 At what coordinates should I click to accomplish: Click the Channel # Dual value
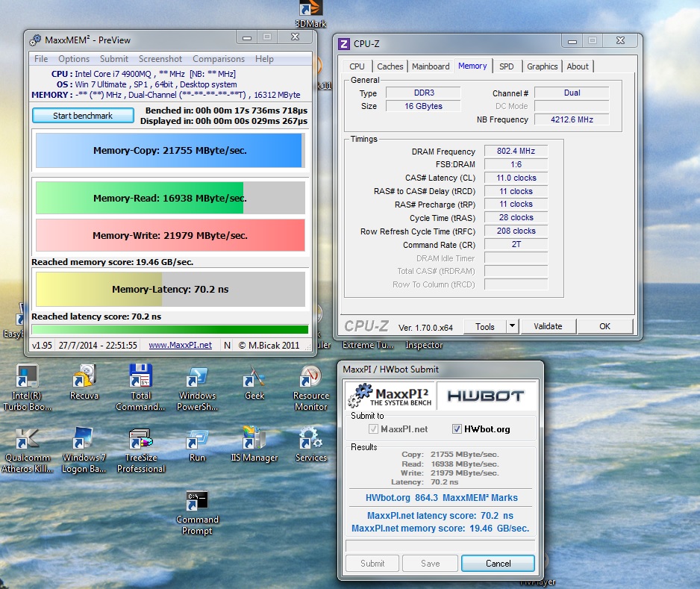tap(572, 93)
